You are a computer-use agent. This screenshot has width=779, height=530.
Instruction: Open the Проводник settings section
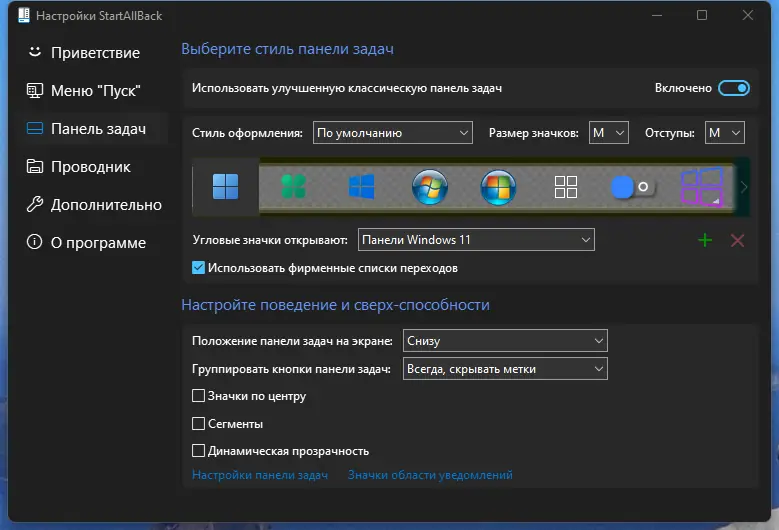pyautogui.click(x=90, y=166)
